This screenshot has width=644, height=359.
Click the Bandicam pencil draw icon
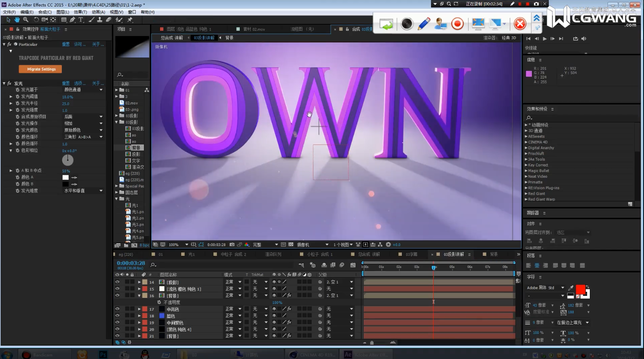click(x=424, y=23)
